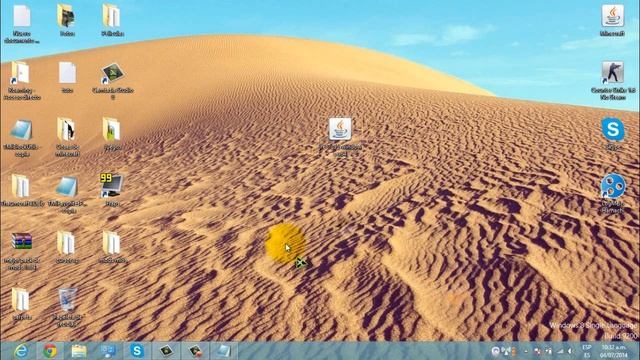The width and height of the screenshot is (640, 360).
Task: Open the taskbar clock showing 04/07/2014
Action: pos(614,351)
